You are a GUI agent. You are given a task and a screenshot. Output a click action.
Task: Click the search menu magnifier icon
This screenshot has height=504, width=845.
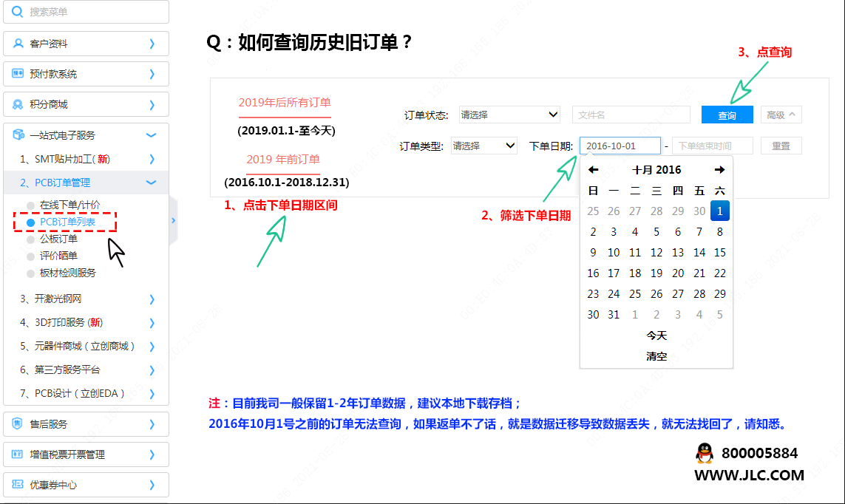(x=17, y=12)
